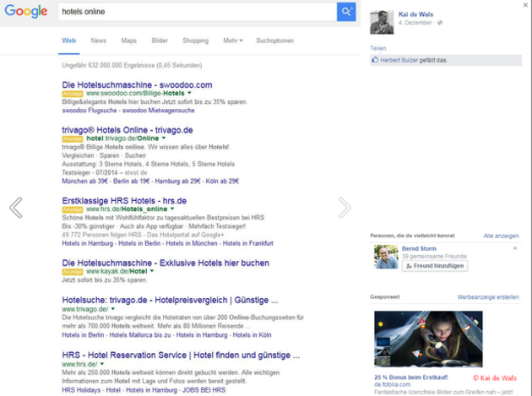Image resolution: width=532 pixels, height=396 pixels.
Task: Open Kai de Wals profile picture
Action: pyautogui.click(x=382, y=22)
